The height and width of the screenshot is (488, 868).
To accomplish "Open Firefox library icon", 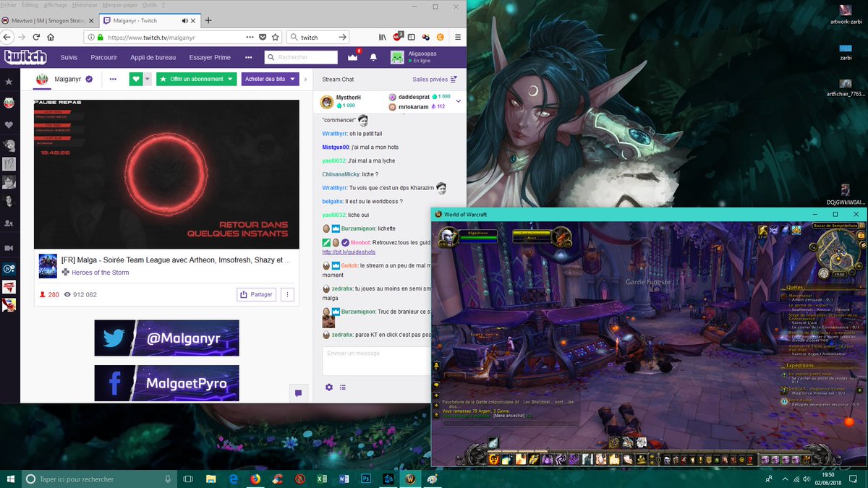I will click(x=383, y=37).
